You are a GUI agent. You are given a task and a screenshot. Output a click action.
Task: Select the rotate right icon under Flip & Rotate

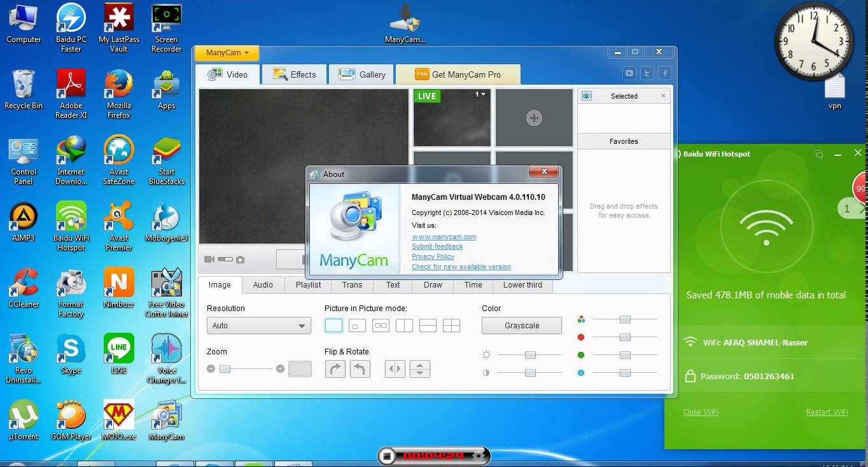[x=335, y=368]
